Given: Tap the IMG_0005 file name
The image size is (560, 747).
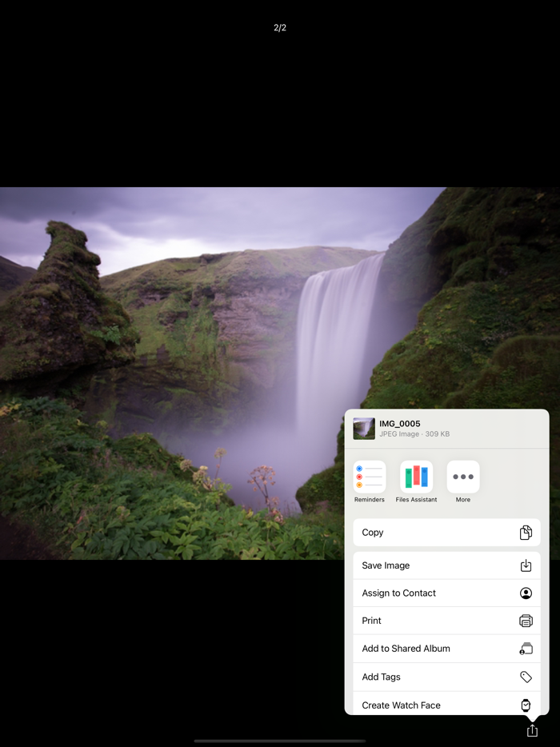Looking at the screenshot, I should (x=400, y=424).
